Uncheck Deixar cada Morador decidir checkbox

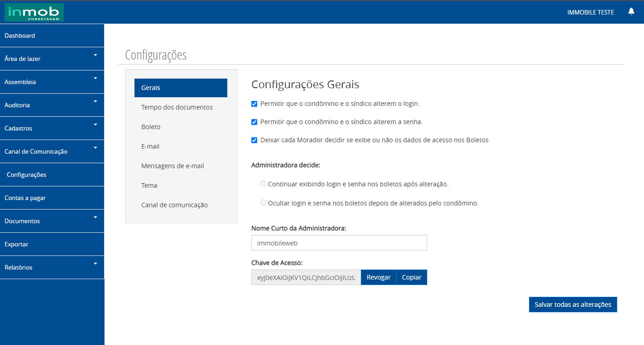coord(255,140)
